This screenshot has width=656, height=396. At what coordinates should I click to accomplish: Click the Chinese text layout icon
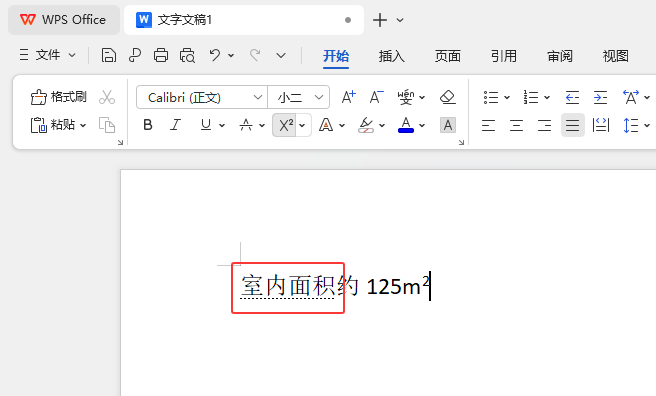pyautogui.click(x=631, y=97)
